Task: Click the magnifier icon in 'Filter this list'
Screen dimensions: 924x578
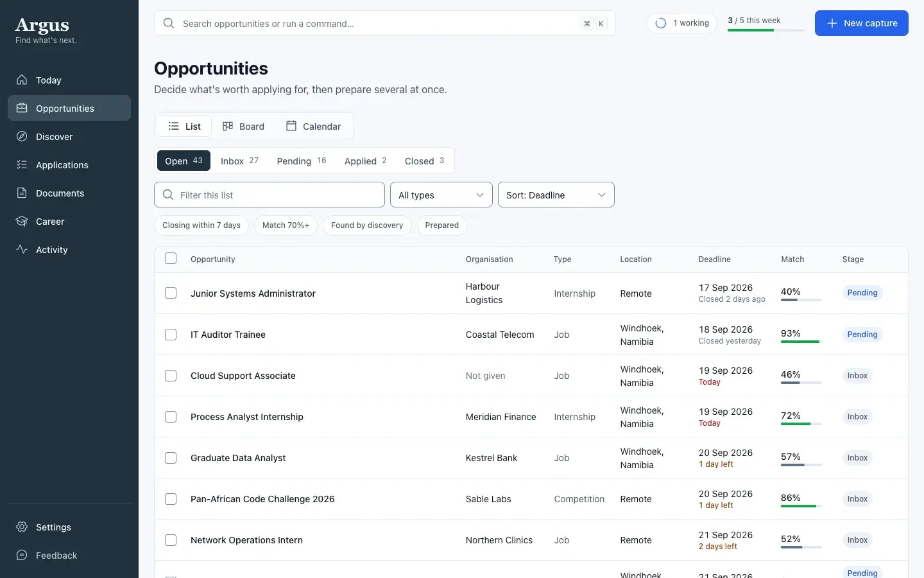Action: coord(168,195)
